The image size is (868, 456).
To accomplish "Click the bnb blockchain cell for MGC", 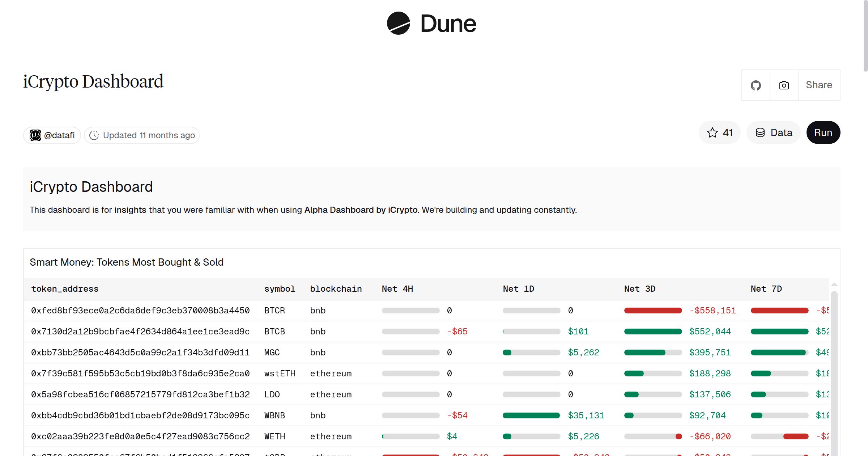I will pyautogui.click(x=318, y=352).
